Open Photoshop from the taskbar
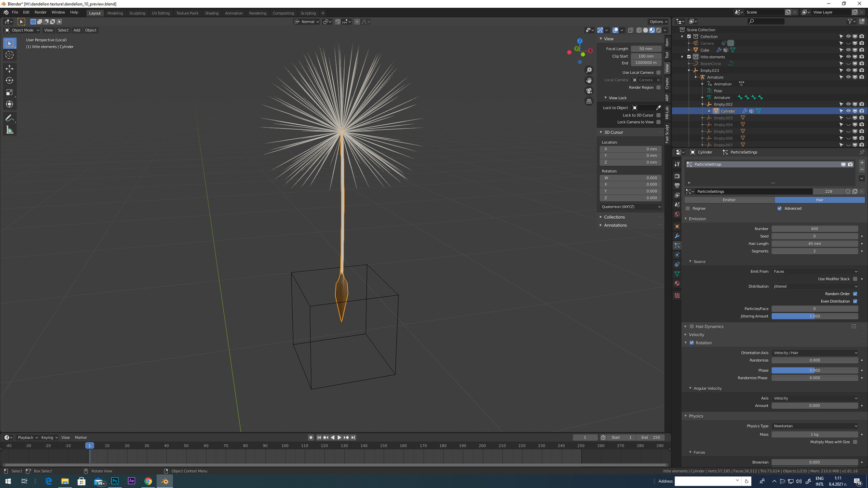The width and height of the screenshot is (868, 488). [115, 481]
